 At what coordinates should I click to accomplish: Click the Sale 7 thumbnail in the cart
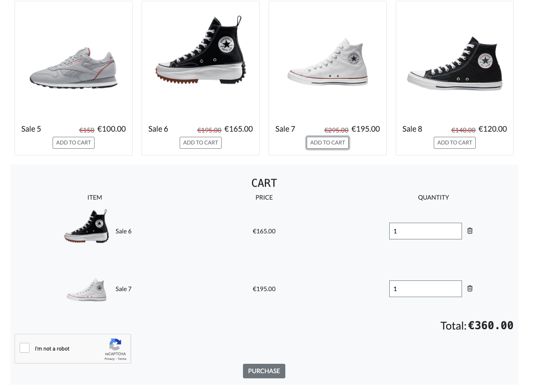click(87, 289)
